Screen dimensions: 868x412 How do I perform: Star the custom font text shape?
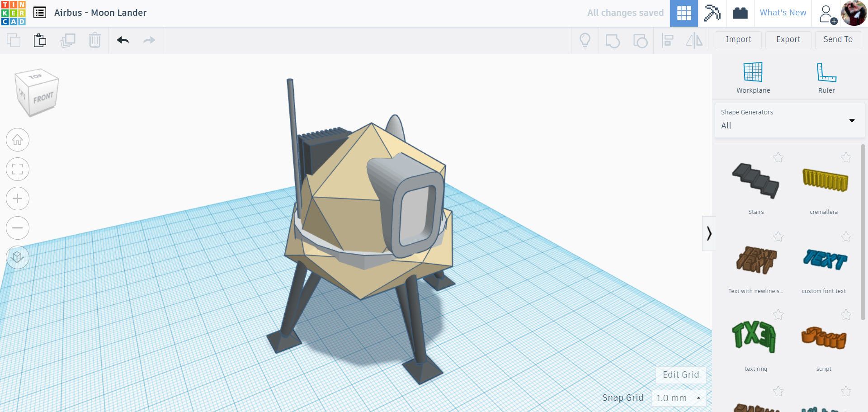846,237
